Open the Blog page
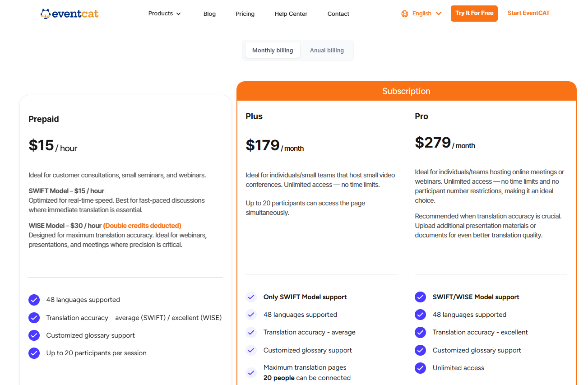 click(x=209, y=14)
